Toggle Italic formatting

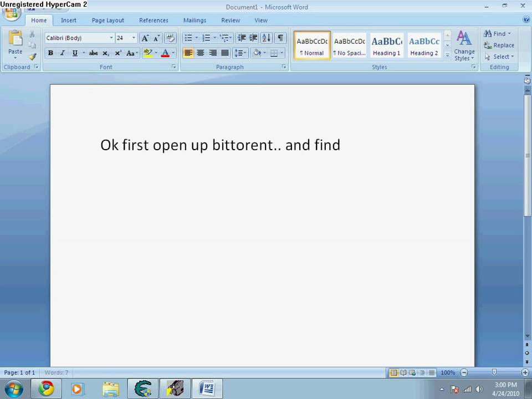(63, 53)
